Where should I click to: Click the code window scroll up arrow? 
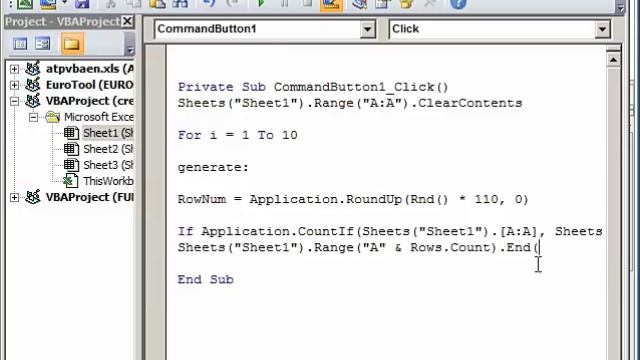(613, 60)
